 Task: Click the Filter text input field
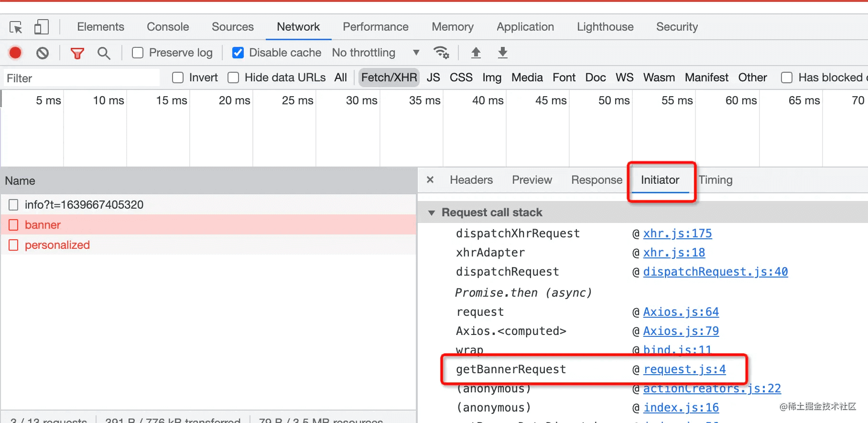(81, 78)
